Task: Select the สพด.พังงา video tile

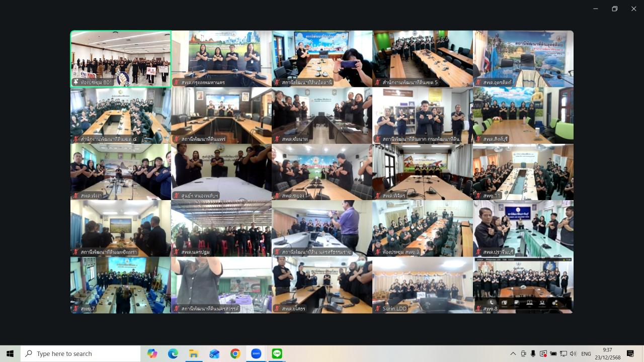Action: 120,171
